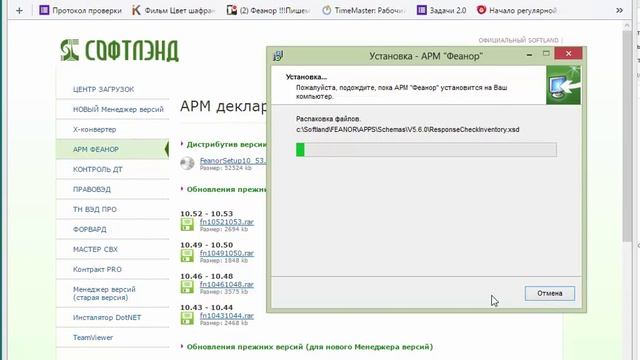Open the Задачи 2.0 bookmark
Screen dimensions: 640x360
(442, 11)
